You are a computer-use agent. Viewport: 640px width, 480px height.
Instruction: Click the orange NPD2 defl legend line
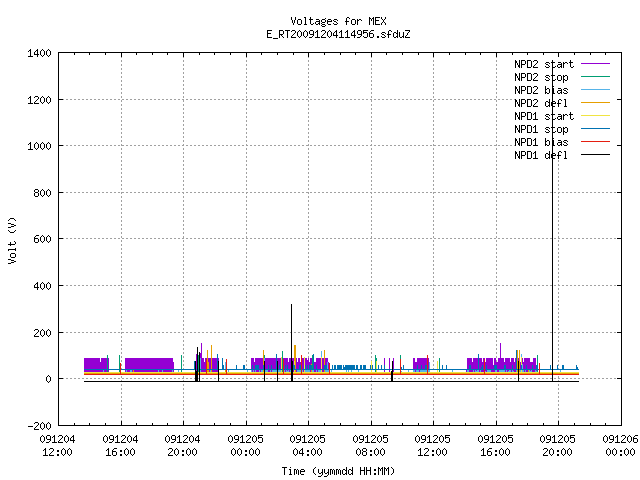pos(596,103)
